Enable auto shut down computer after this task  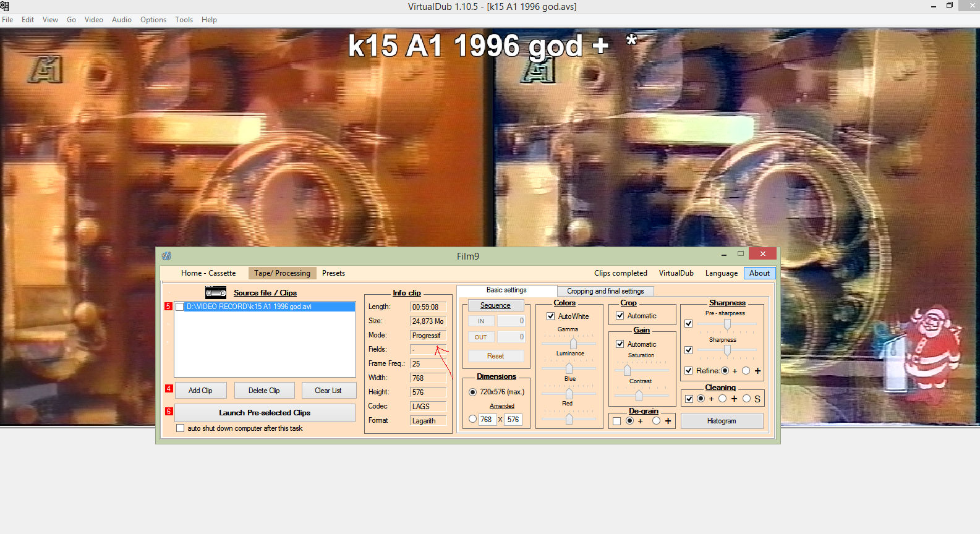tap(180, 428)
